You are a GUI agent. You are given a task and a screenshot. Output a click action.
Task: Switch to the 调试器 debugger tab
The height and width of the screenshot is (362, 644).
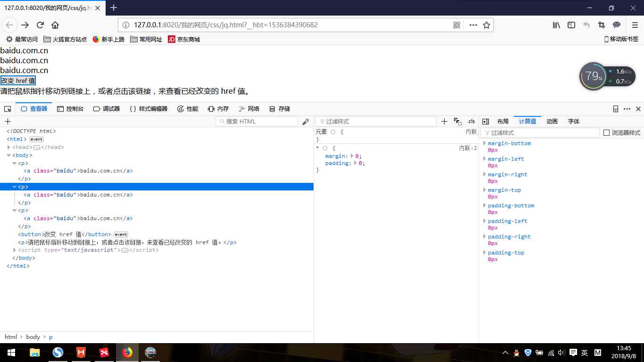[107, 109]
